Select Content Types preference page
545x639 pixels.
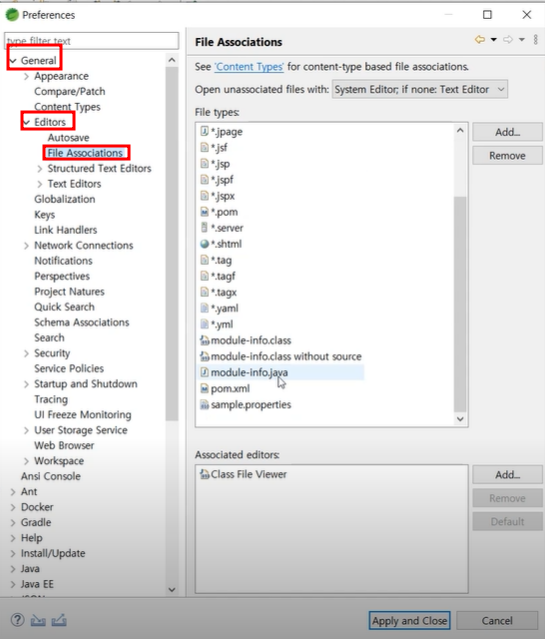click(x=67, y=107)
